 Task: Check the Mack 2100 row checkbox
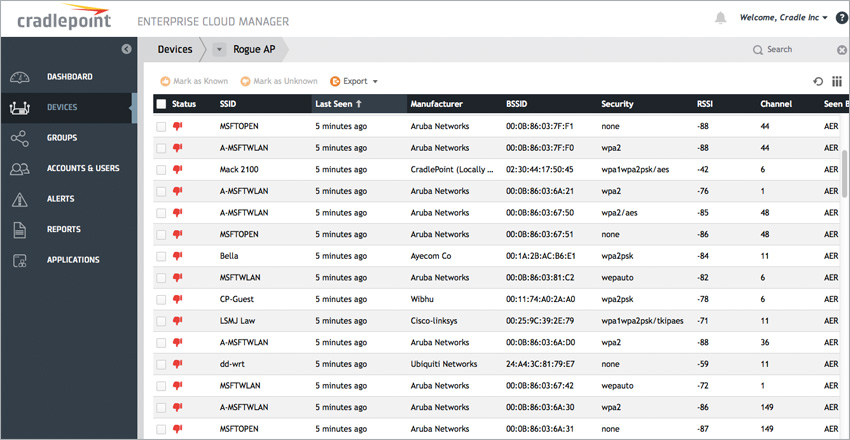pyautogui.click(x=161, y=170)
